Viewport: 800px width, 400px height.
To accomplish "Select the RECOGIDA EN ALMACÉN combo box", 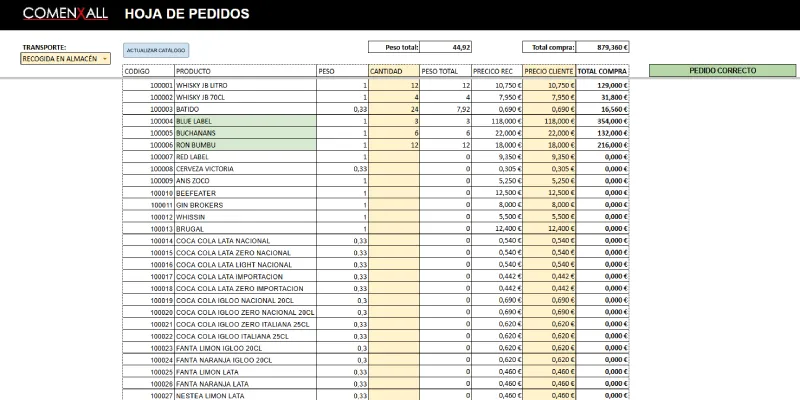I will tap(65, 59).
